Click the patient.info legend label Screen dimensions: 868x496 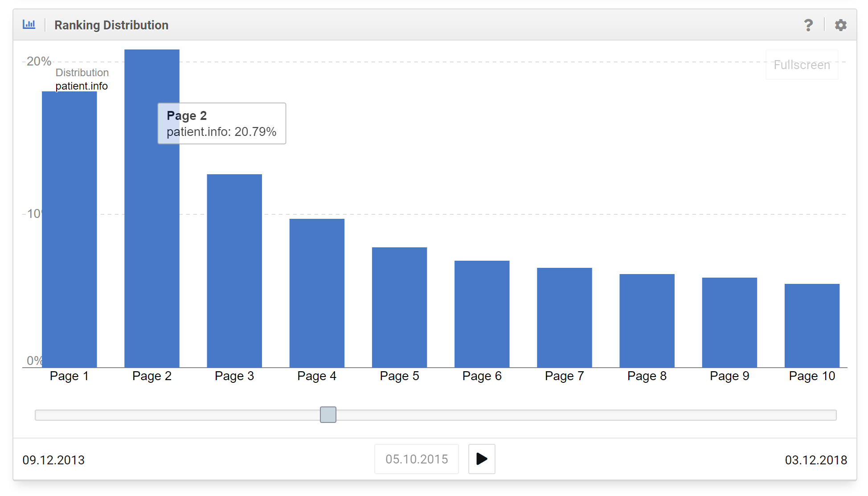82,86
